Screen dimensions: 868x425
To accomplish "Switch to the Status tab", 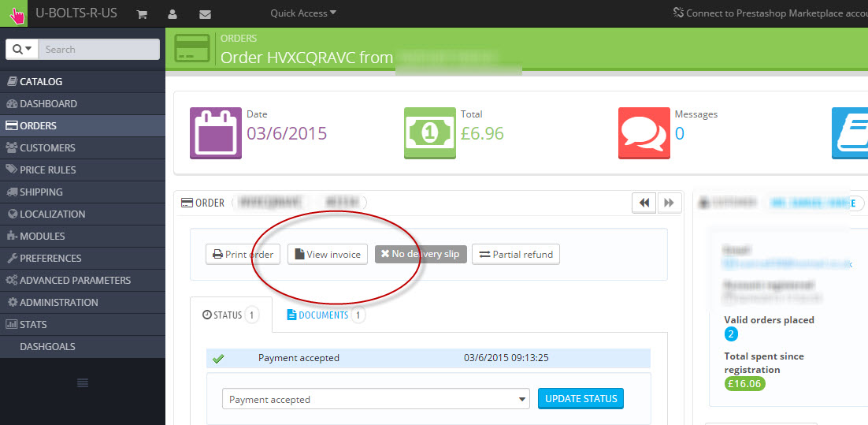I will [x=231, y=315].
